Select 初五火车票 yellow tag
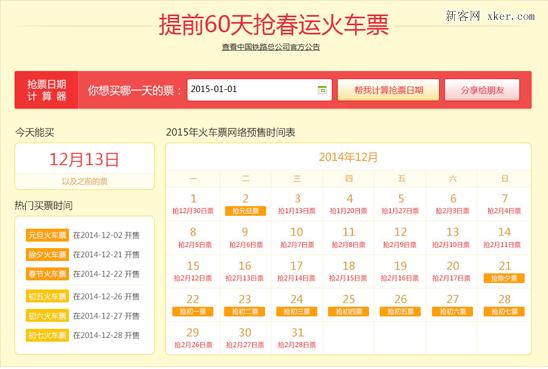548x369 pixels. point(47,296)
